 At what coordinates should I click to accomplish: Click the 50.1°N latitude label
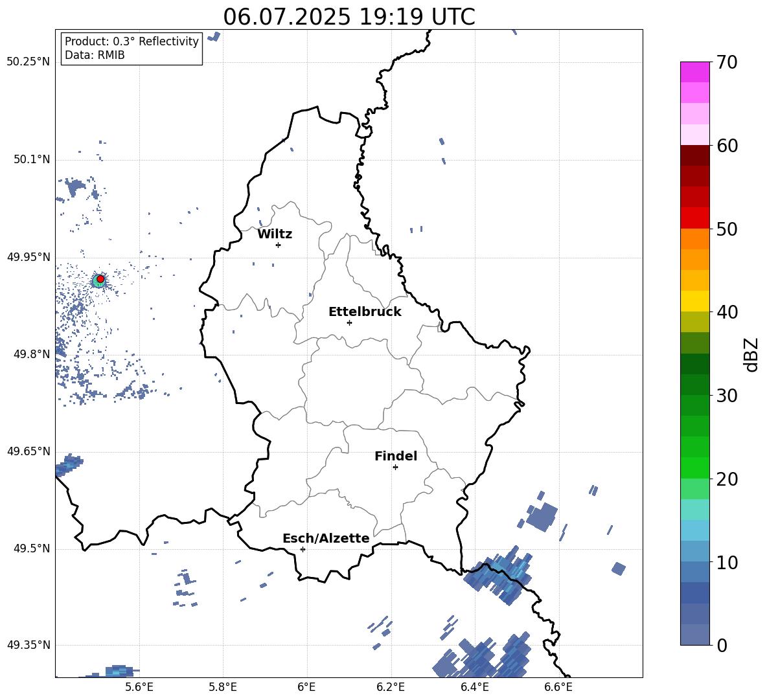31,159
